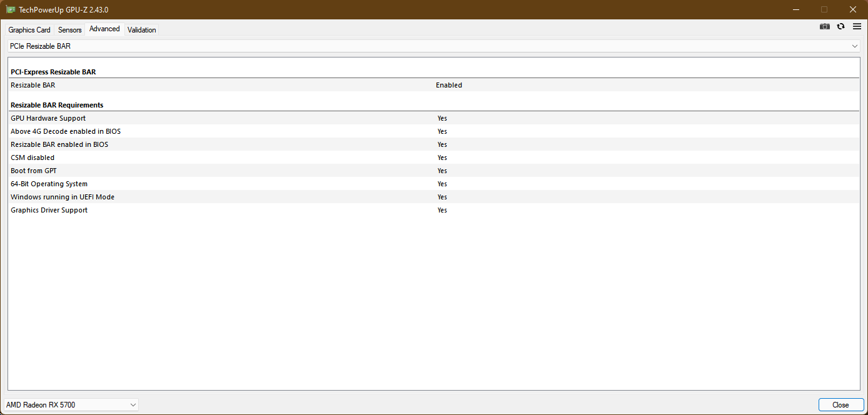This screenshot has width=868, height=415.
Task: Select the Boot from GPT row
Action: (434, 171)
